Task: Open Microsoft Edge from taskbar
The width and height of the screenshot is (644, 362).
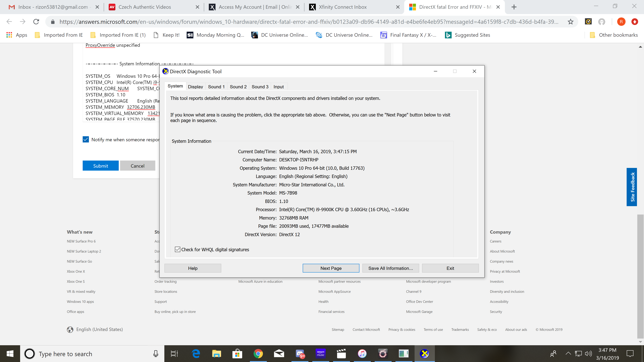Action: pyautogui.click(x=196, y=354)
